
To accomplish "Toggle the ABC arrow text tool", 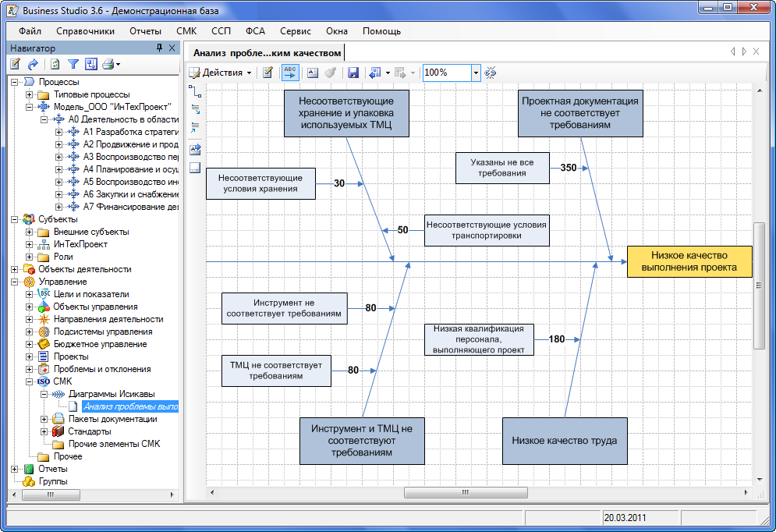I will click(290, 73).
